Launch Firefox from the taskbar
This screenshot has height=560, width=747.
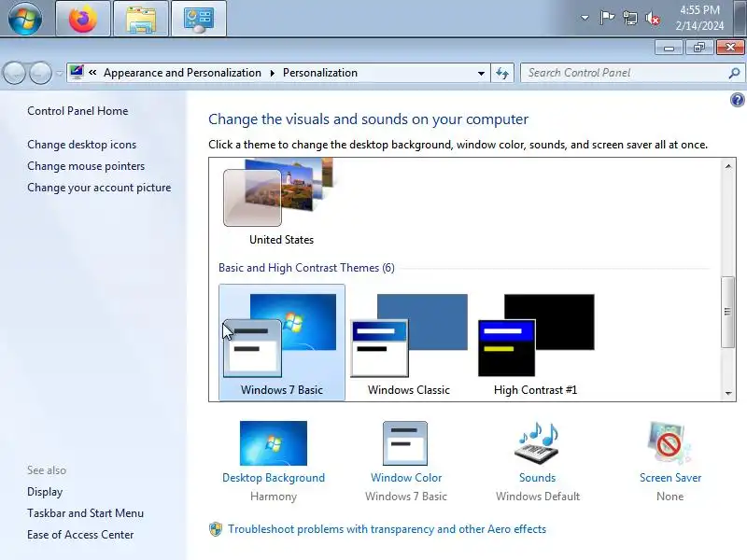[83, 19]
